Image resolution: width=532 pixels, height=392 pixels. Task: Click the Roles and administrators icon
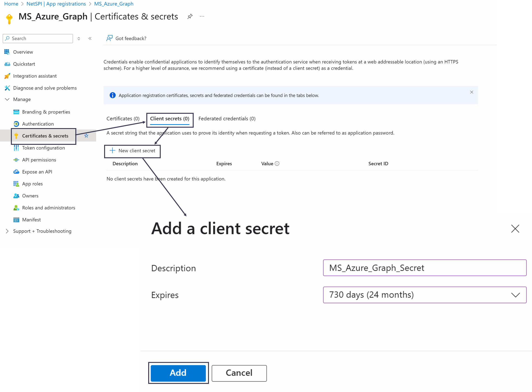(16, 208)
